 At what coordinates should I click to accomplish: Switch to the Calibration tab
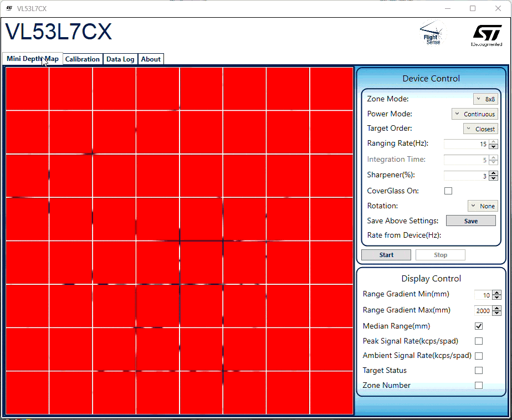point(82,59)
